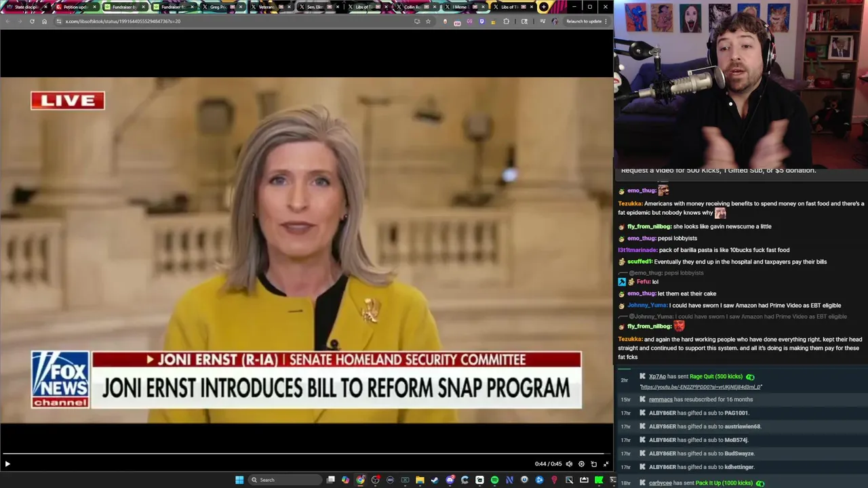
Task: Click carbycee in Pack It Up event
Action: tap(660, 483)
